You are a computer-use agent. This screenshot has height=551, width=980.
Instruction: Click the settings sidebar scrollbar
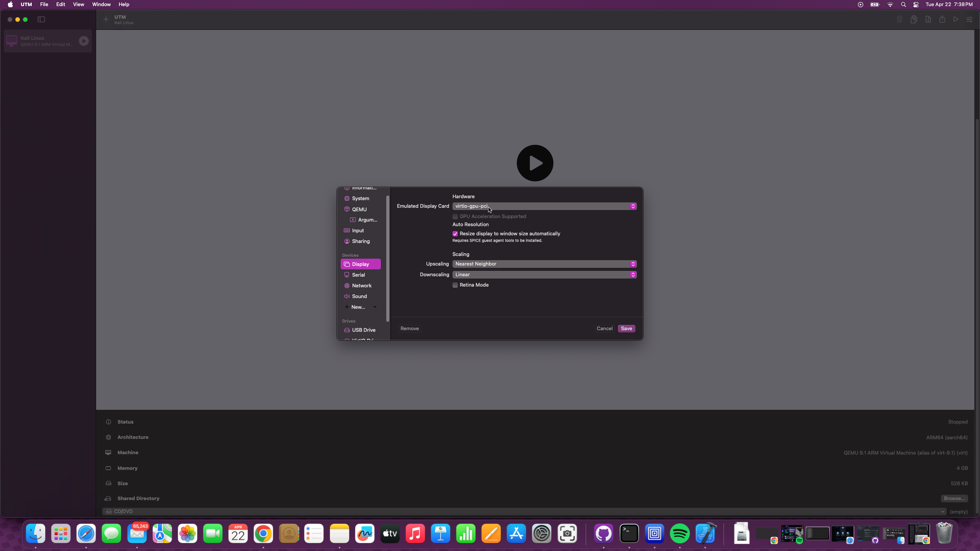coord(388,258)
